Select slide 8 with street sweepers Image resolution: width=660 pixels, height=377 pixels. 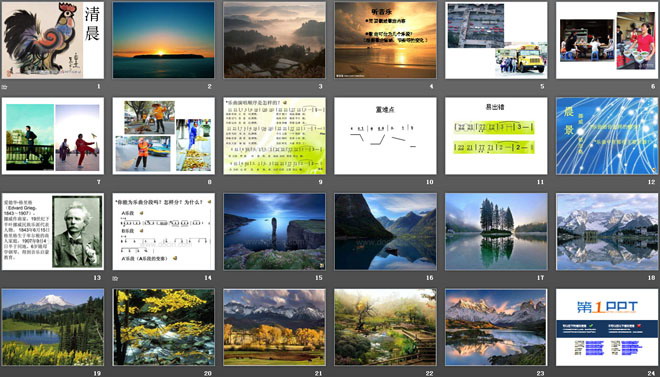(x=163, y=136)
